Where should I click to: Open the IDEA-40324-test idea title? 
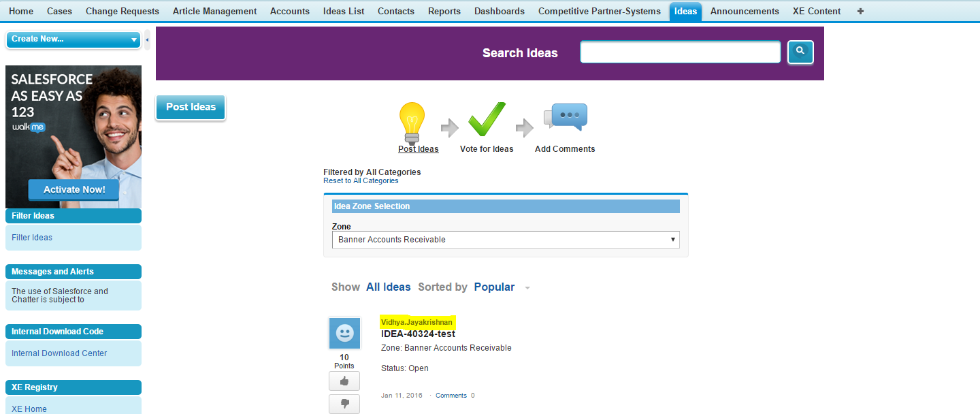point(418,334)
